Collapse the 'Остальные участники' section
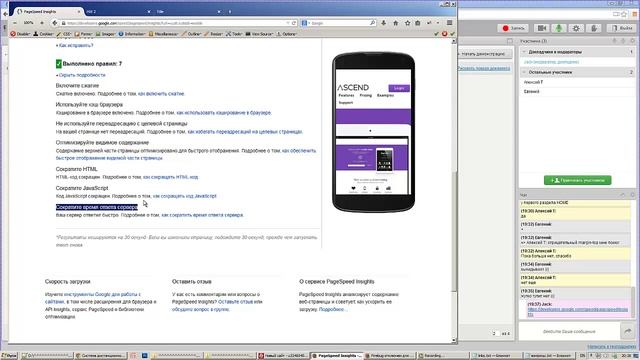640x360 pixels. (x=524, y=72)
